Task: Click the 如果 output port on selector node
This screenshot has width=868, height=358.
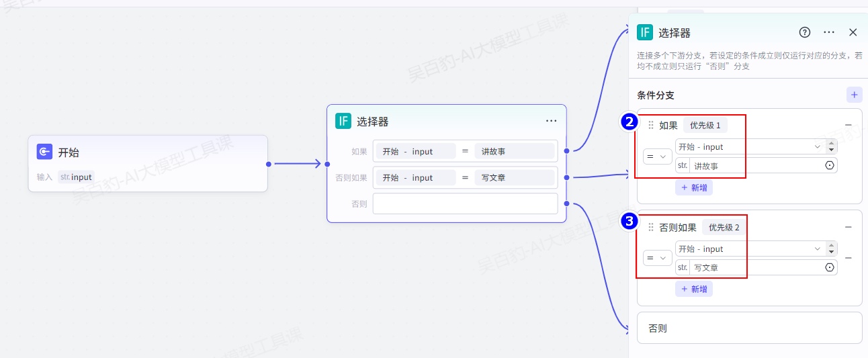Action: (567, 151)
